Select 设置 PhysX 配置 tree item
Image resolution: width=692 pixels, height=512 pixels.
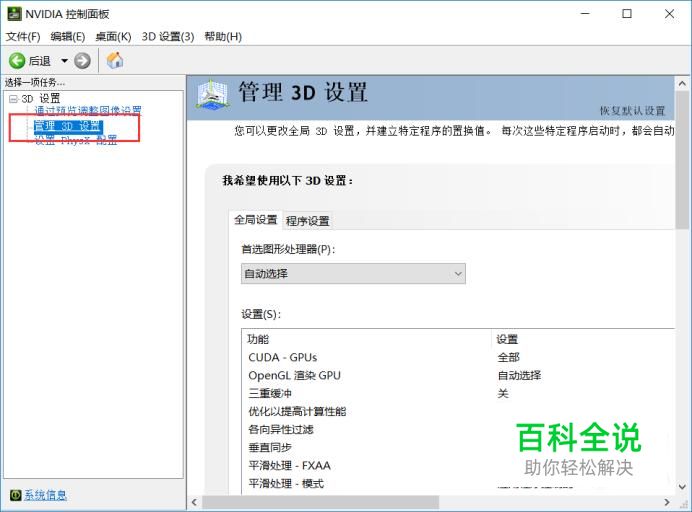(76, 140)
